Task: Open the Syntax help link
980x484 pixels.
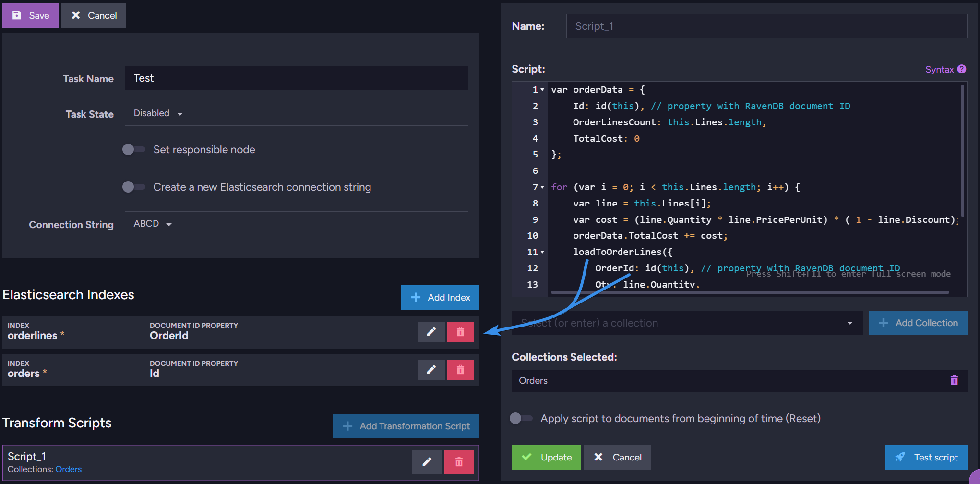Action: (x=939, y=69)
